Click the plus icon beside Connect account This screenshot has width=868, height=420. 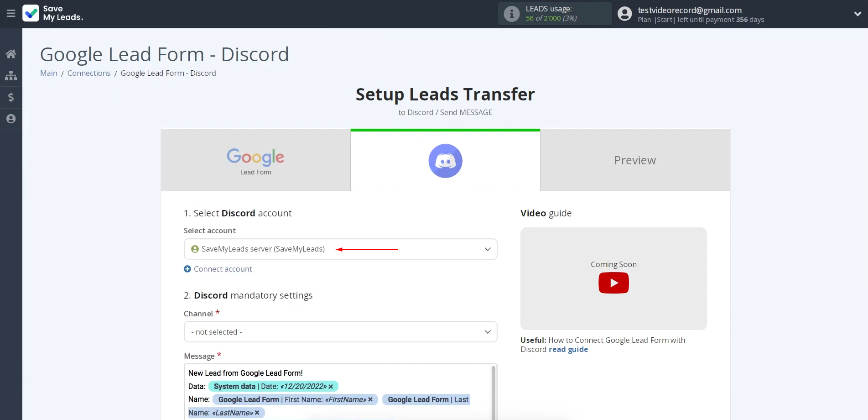pos(187,269)
